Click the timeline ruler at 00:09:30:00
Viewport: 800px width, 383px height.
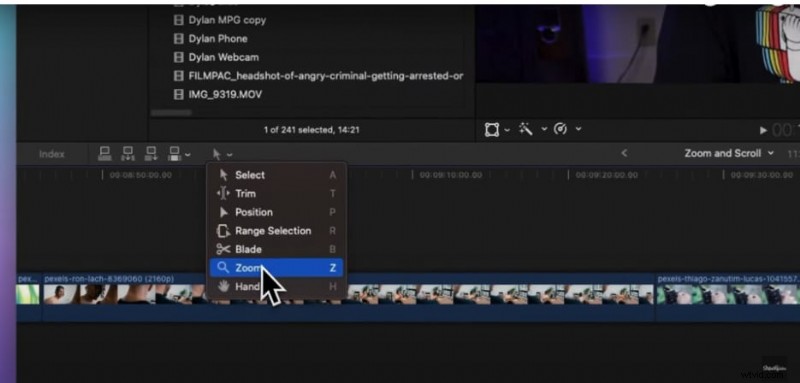pos(762,175)
